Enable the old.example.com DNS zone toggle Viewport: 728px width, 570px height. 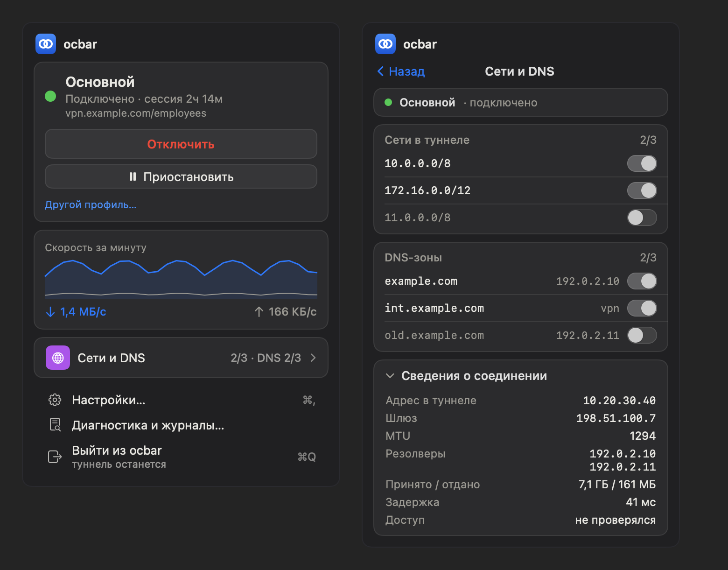[x=642, y=335]
